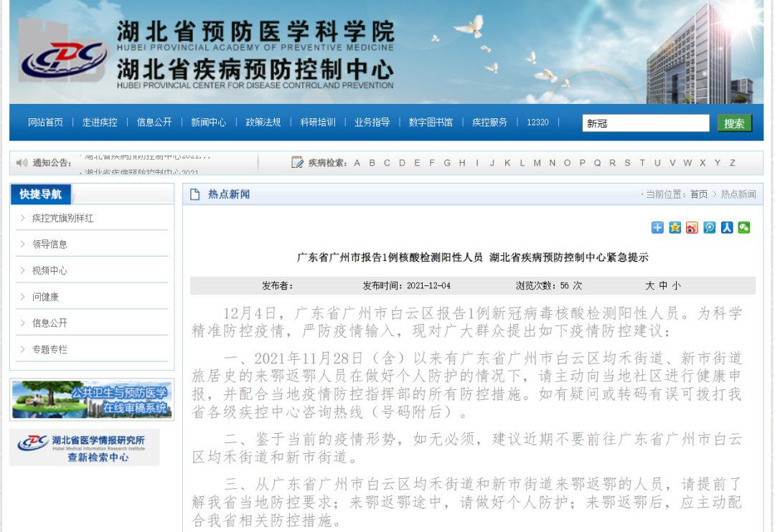Open 问健康 sidebar link

pyautogui.click(x=45, y=296)
